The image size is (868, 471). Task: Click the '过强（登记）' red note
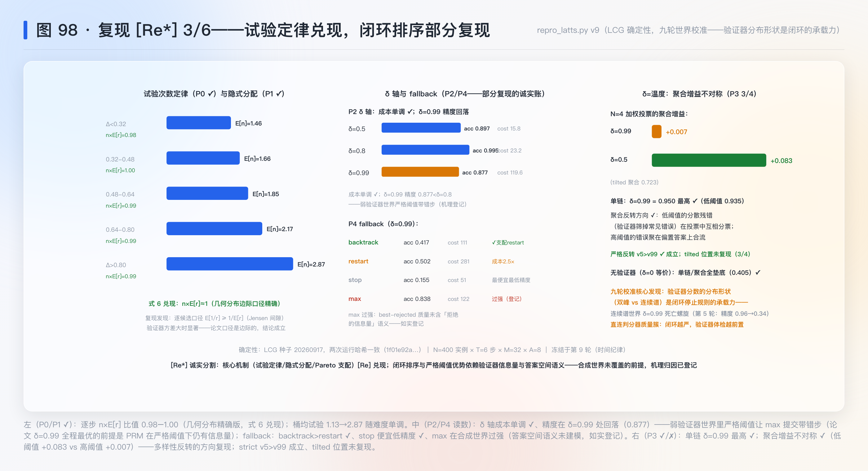tap(507, 299)
